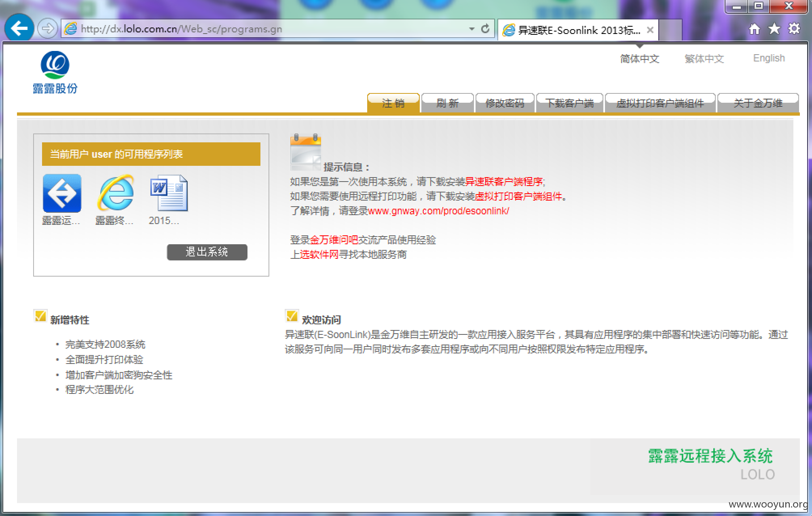812x516 pixels.
Task: Close the 异速联E-Soonlink tab
Action: (650, 30)
